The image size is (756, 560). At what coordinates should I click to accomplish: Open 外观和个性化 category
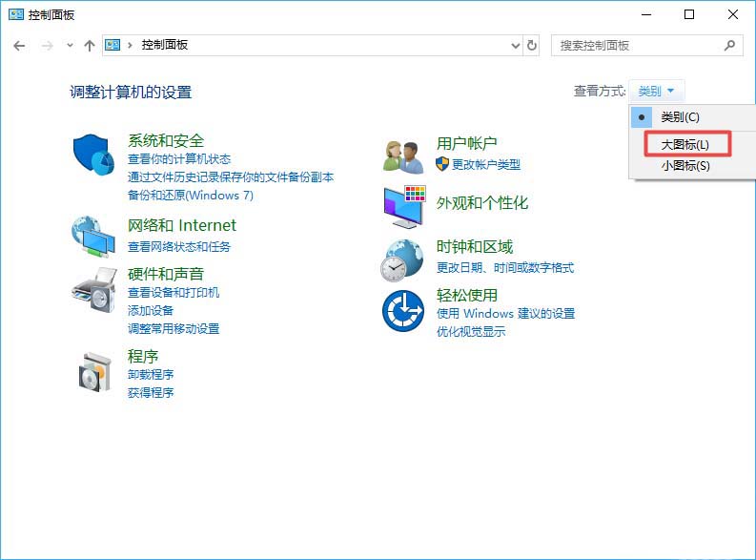pyautogui.click(x=481, y=203)
